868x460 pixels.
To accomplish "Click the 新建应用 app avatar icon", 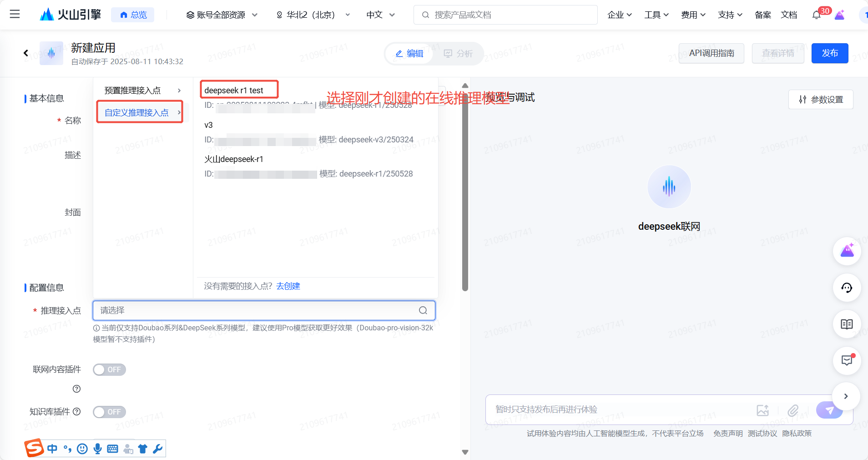I will tap(51, 53).
